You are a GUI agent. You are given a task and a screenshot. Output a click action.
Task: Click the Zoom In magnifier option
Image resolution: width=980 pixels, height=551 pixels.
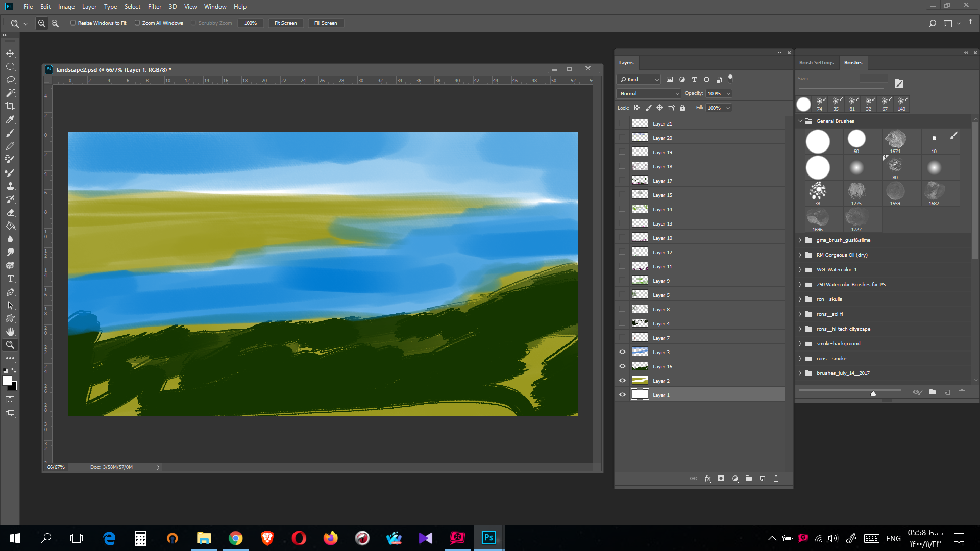pos(42,23)
